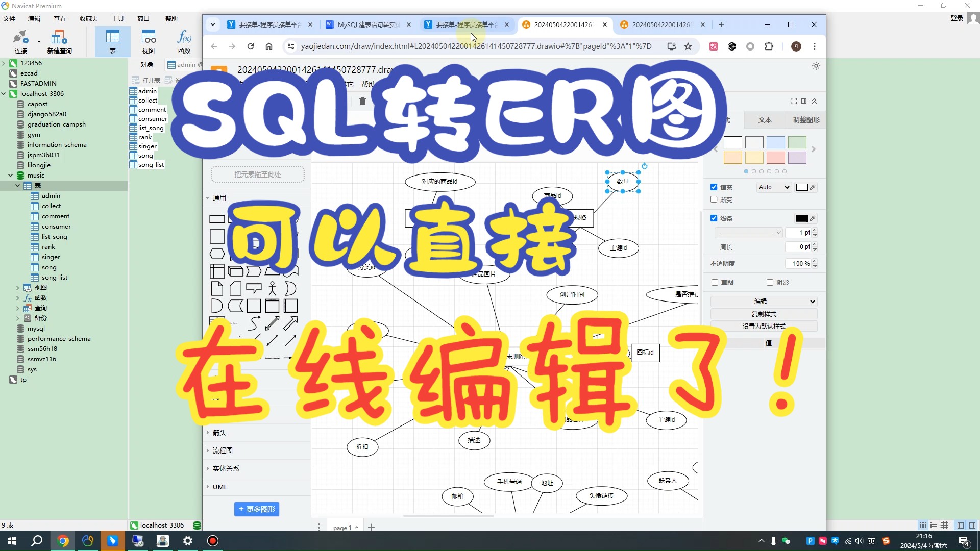Open Chrome tab search dropdown arrow
The image size is (980, 551).
tap(213, 24)
